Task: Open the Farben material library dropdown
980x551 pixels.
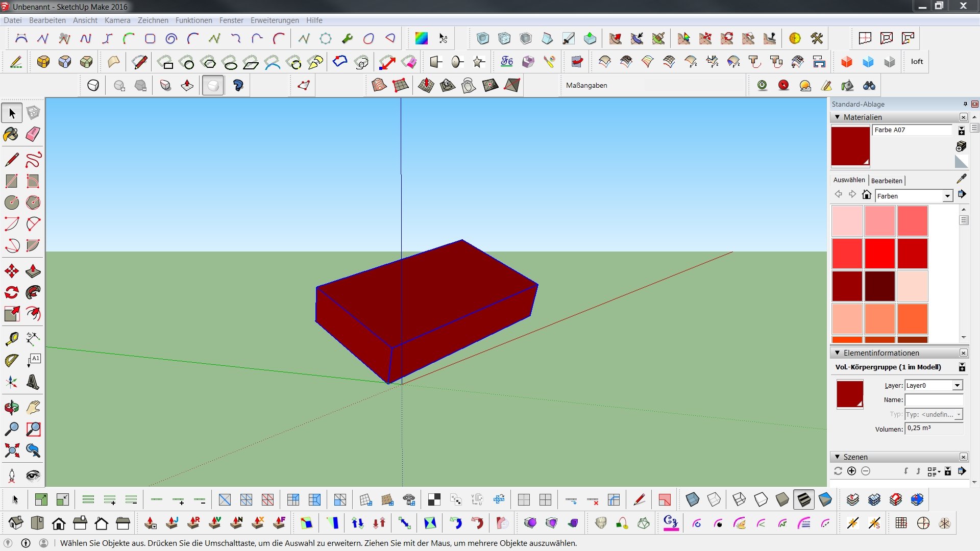Action: click(947, 196)
